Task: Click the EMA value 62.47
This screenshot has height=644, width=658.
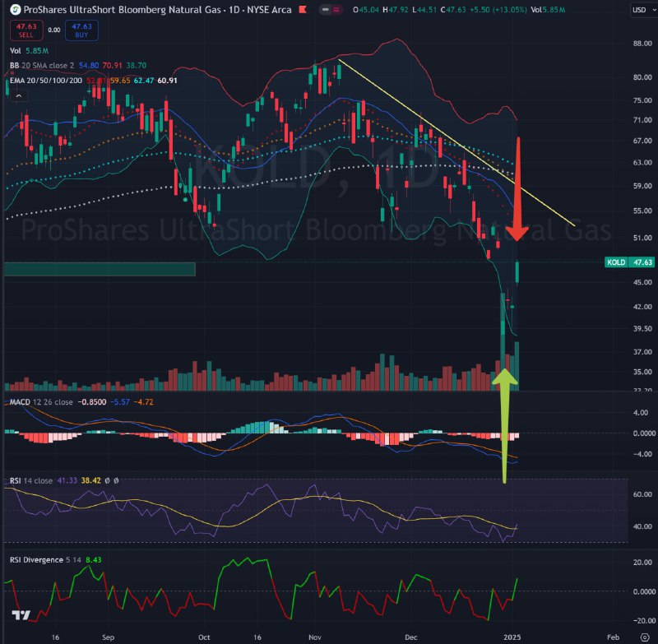Action: coord(143,80)
